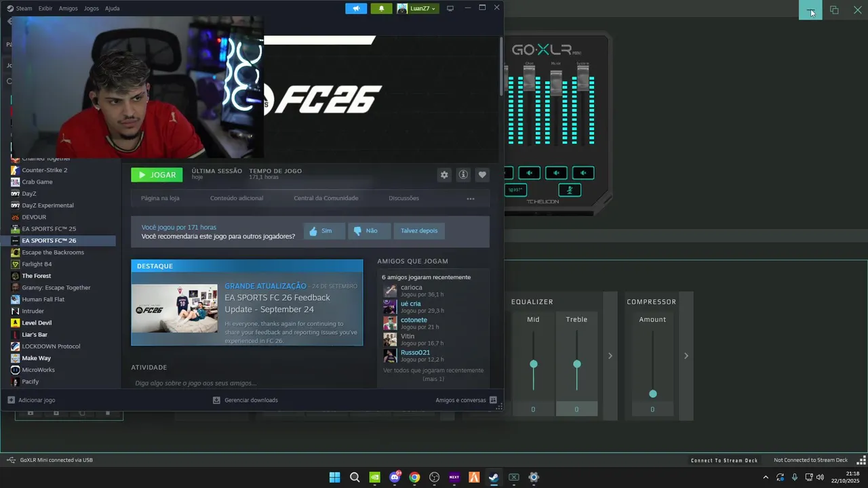Open game management gear icon
The height and width of the screenshot is (488, 868).
point(444,175)
